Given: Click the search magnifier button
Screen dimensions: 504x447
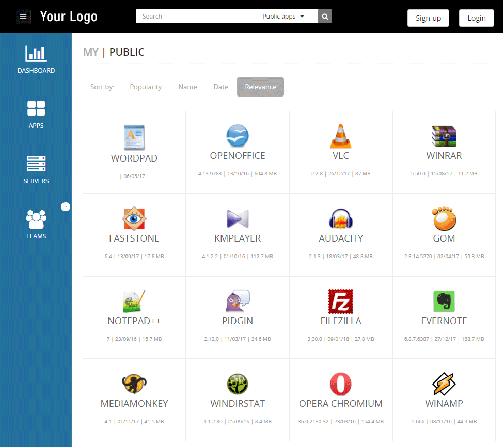Looking at the screenshot, I should click(325, 17).
